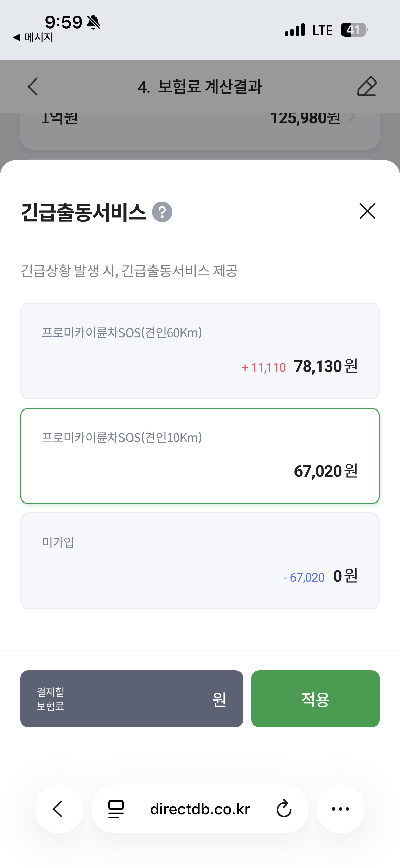
Task: Tap the edit pencil icon in header
Action: [x=367, y=87]
